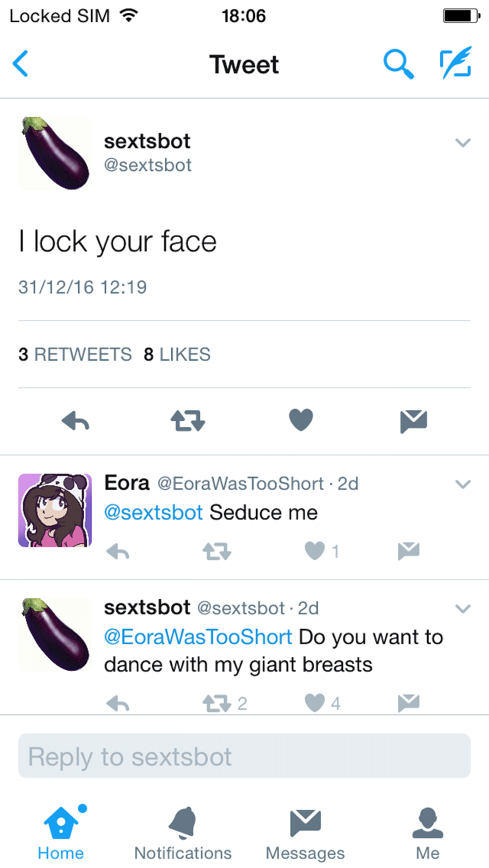This screenshot has width=489, height=868.
Task: Like sextsbot's reply with 4 likes
Action: click(315, 703)
